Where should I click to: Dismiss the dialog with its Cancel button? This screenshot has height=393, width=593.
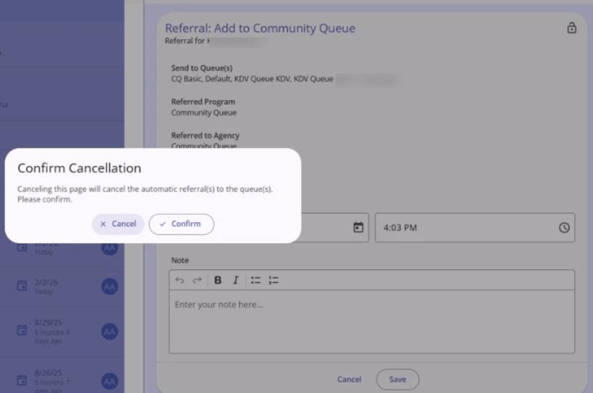click(118, 224)
